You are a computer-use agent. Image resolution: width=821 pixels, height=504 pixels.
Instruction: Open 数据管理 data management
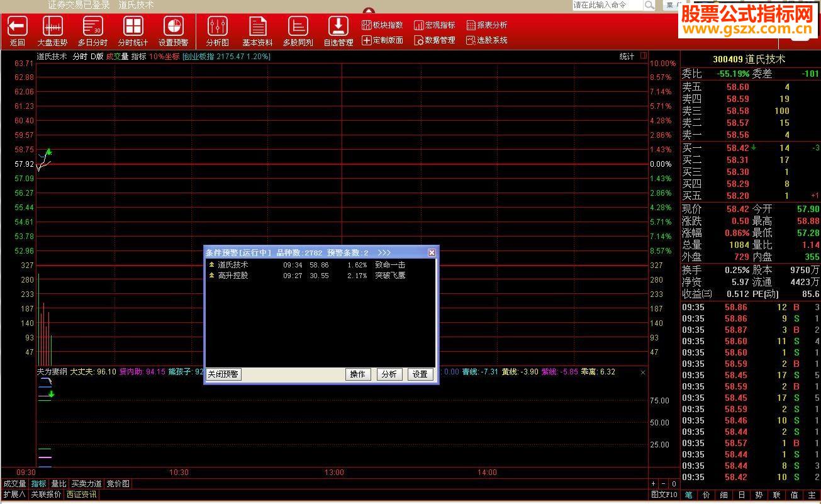click(435, 40)
